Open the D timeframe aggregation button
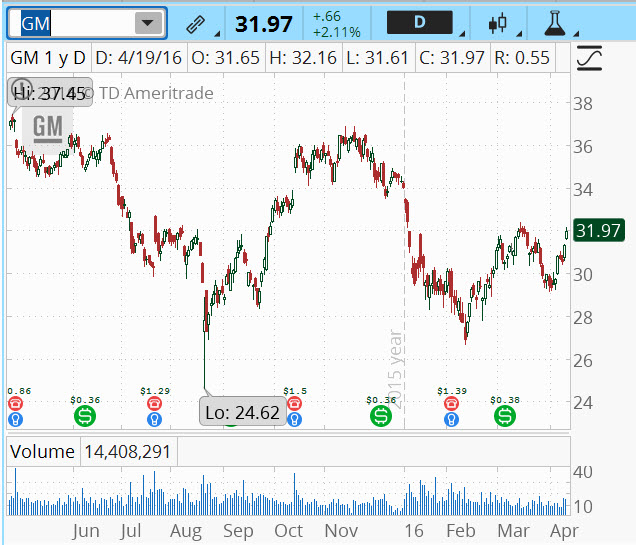 point(419,22)
